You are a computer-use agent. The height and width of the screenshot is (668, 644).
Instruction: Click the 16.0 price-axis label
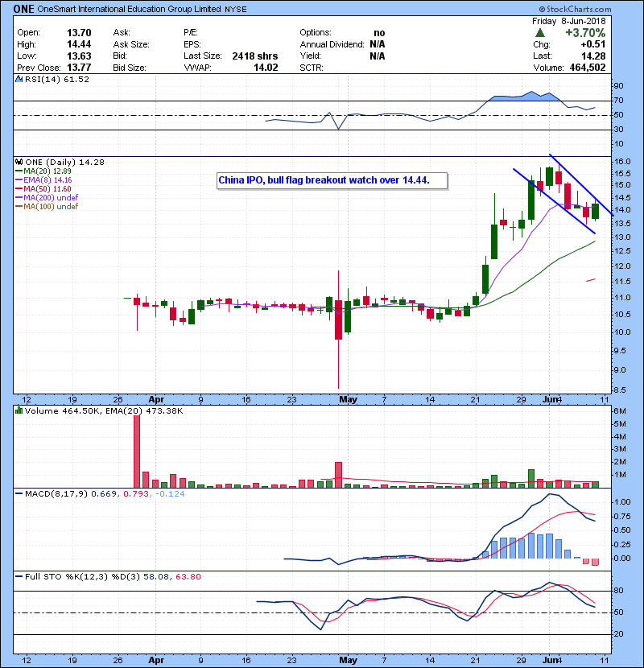622,162
